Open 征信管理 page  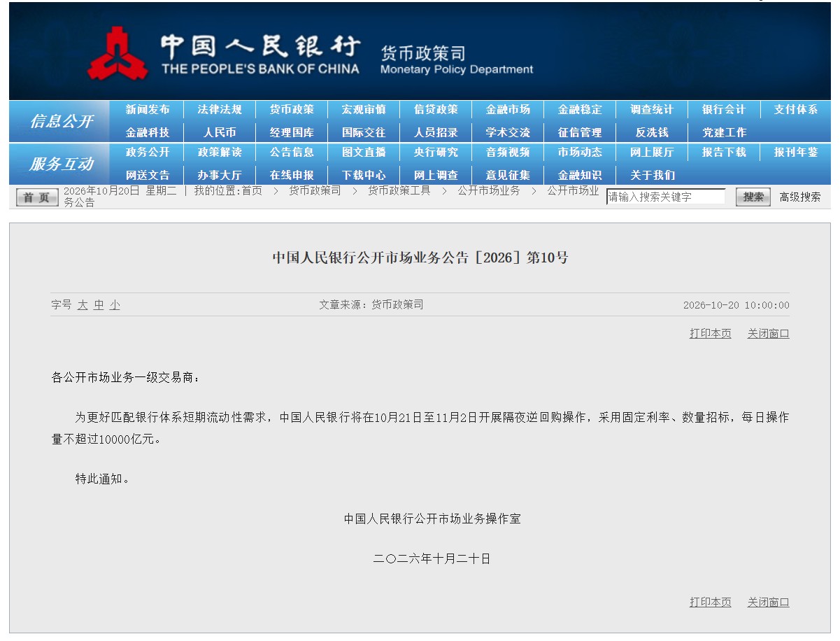580,132
